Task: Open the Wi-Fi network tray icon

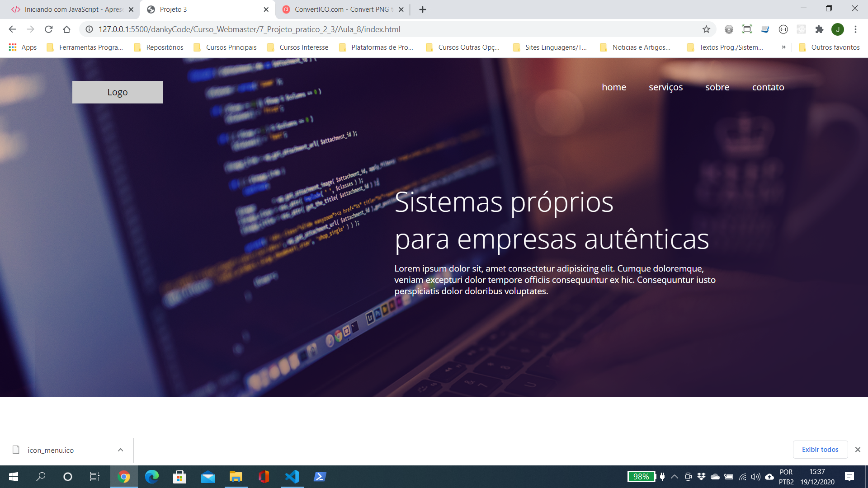Action: coord(742,477)
